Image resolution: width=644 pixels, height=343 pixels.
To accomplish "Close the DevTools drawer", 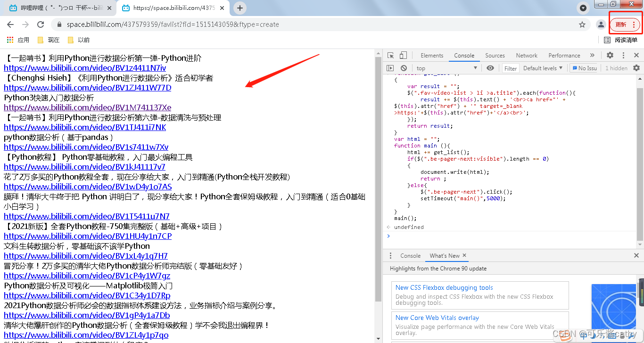I will 636,256.
